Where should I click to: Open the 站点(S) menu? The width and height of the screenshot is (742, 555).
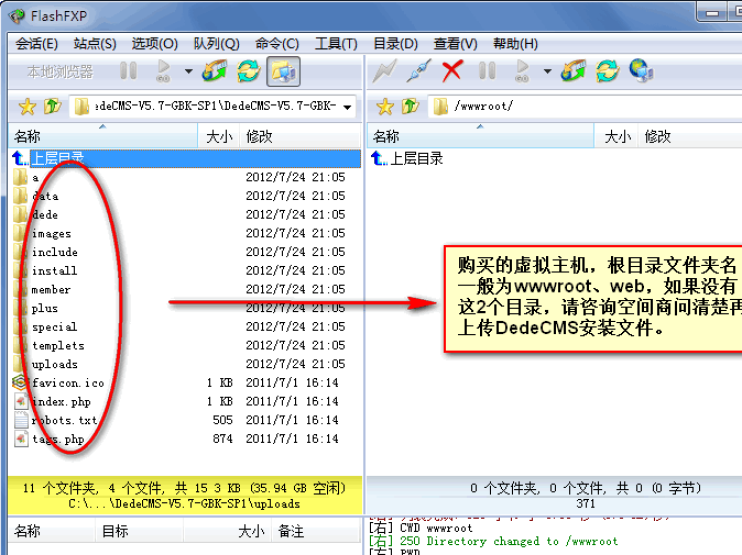click(x=95, y=43)
